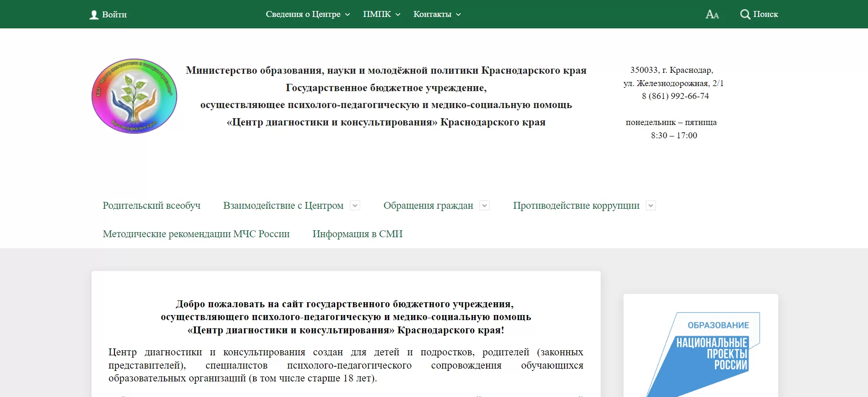Expand Взаимодействие с Центром submenu arrow
This screenshot has height=397, width=868.
point(355,206)
